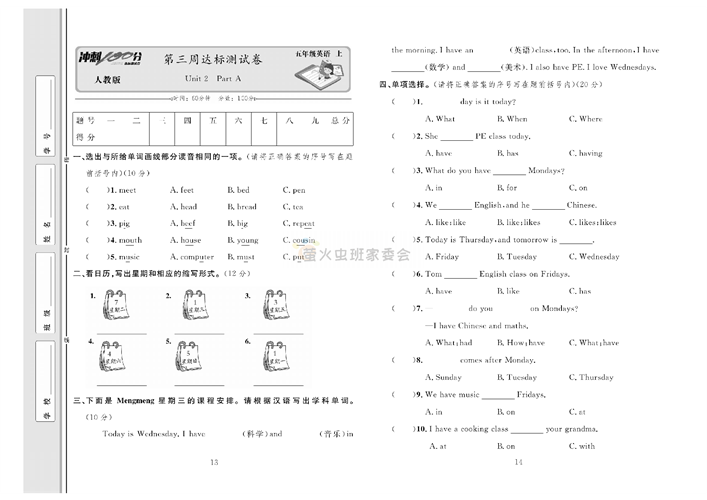Choose option 'A. feet' for meet
Viewport: 707px width, 500px height.
point(182,190)
